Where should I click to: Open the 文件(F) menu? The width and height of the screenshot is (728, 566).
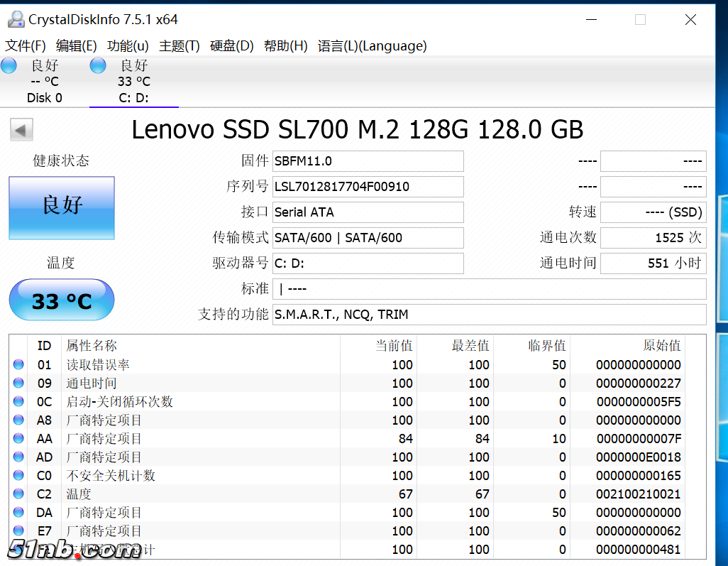coord(26,46)
